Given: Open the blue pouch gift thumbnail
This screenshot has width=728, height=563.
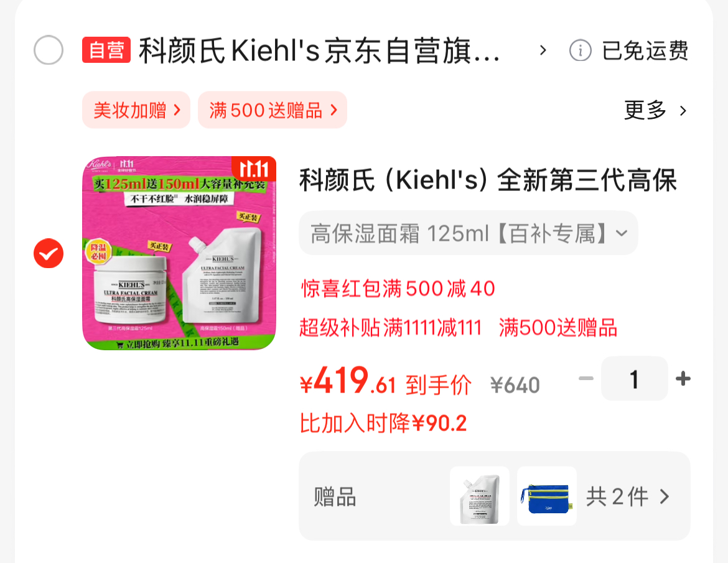Looking at the screenshot, I should click(547, 496).
